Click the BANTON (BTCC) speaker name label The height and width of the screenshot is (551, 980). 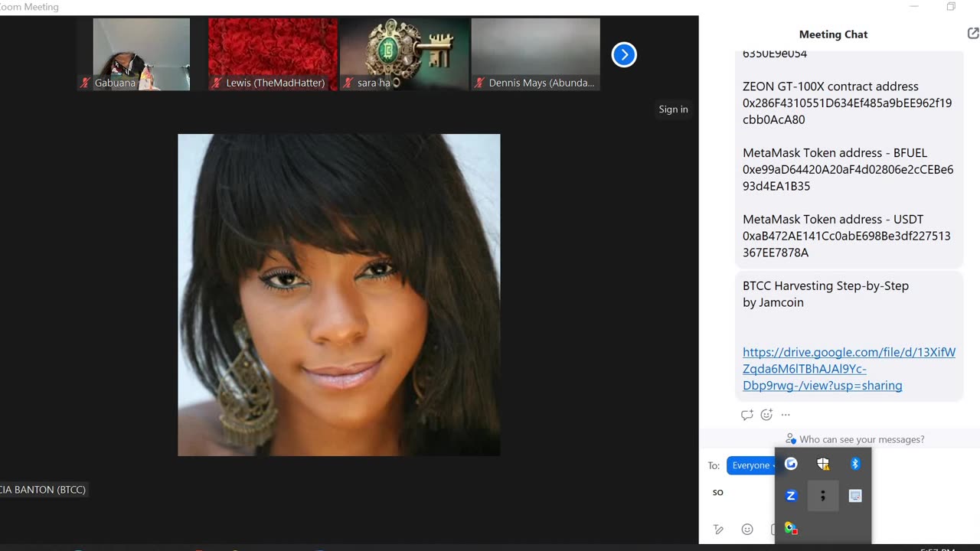pyautogui.click(x=44, y=490)
